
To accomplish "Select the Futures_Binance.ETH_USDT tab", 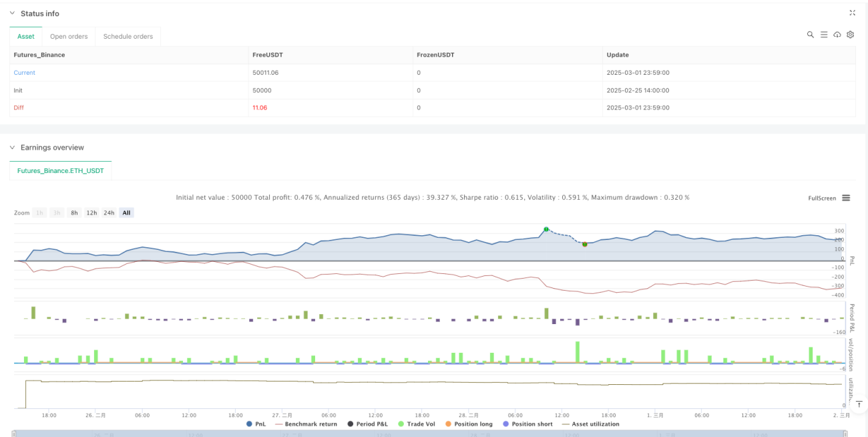I will 61,171.
